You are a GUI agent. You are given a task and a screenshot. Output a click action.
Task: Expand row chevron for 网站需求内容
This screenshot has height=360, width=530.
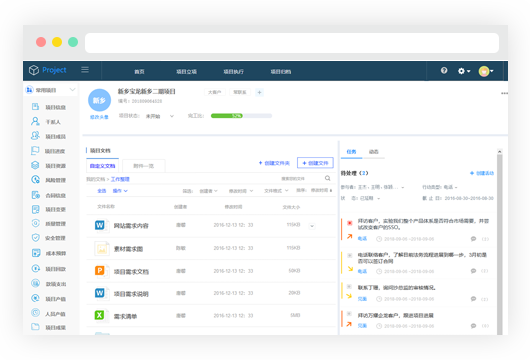click(x=312, y=226)
